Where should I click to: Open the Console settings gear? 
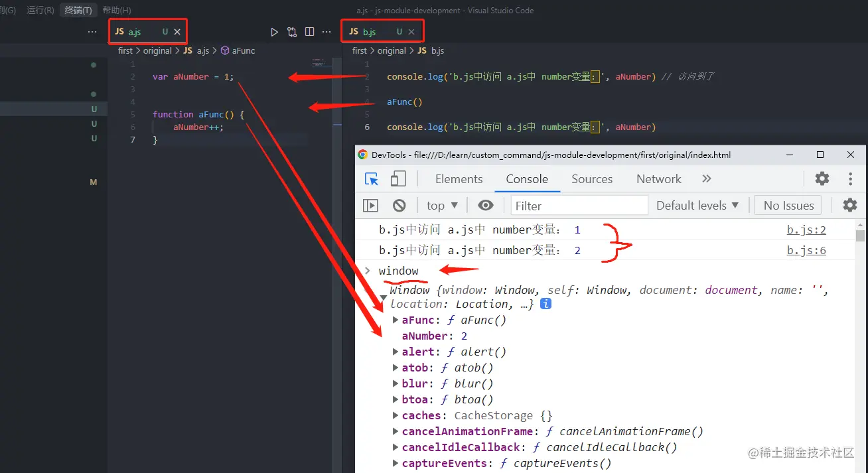pyautogui.click(x=850, y=205)
